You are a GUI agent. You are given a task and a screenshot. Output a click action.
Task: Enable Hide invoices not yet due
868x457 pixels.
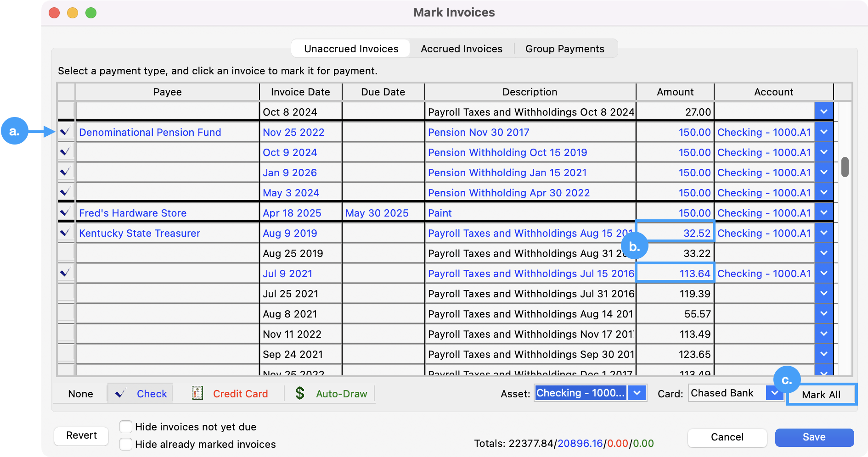click(x=126, y=427)
